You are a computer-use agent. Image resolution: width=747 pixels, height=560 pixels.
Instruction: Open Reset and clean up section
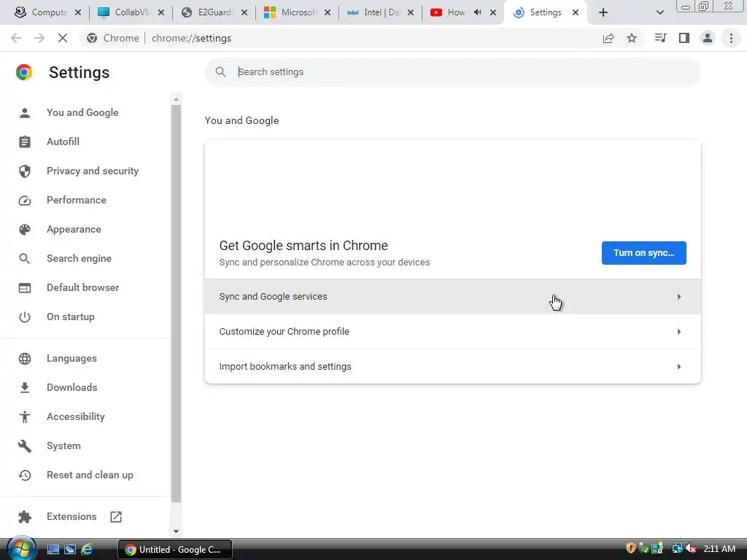90,475
